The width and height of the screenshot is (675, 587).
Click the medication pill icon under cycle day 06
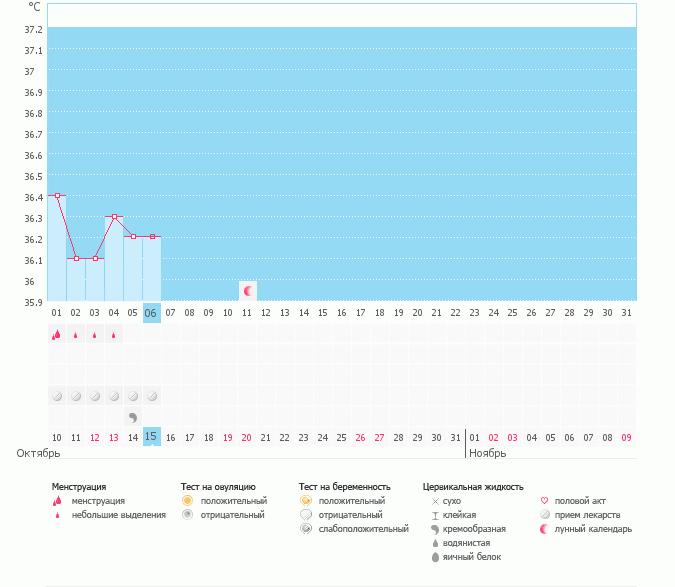(151, 396)
